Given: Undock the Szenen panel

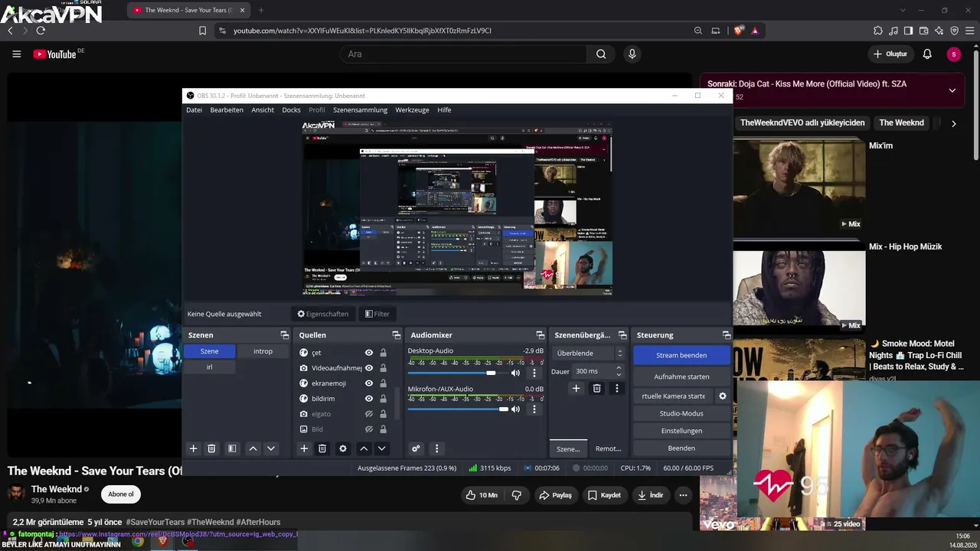Looking at the screenshot, I should point(285,335).
